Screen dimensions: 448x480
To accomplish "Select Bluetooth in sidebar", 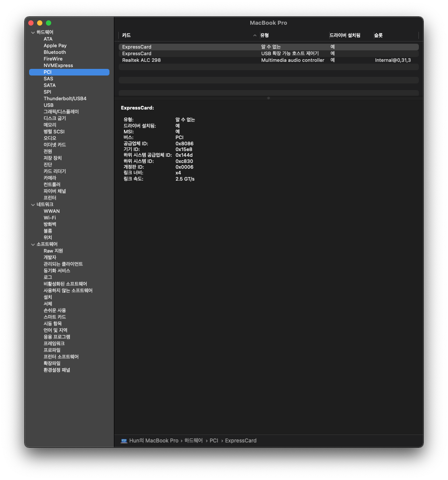I will click(55, 53).
